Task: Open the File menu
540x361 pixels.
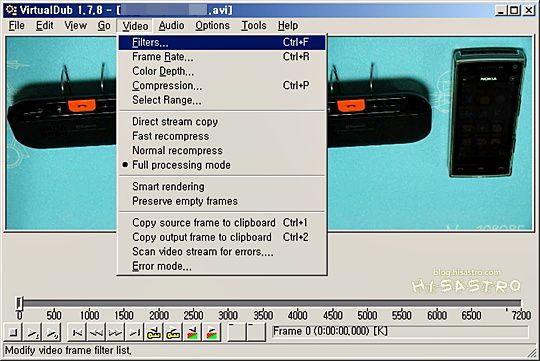Action: coord(17,26)
